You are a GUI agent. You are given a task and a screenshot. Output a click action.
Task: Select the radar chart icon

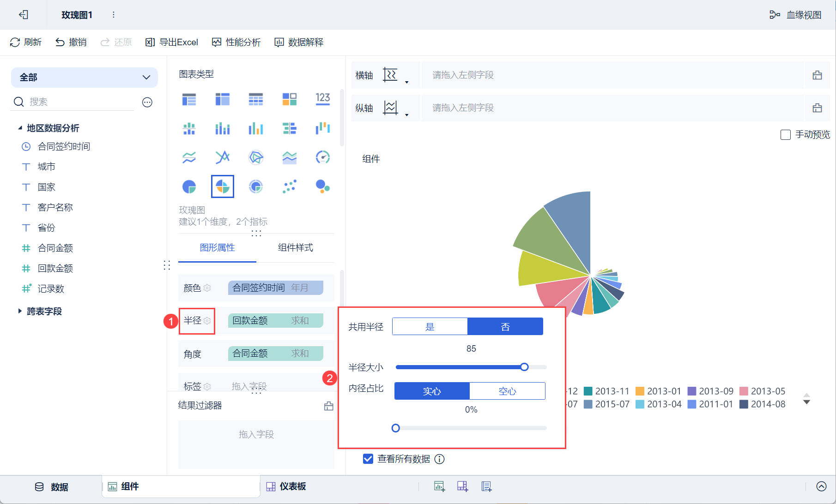click(256, 157)
